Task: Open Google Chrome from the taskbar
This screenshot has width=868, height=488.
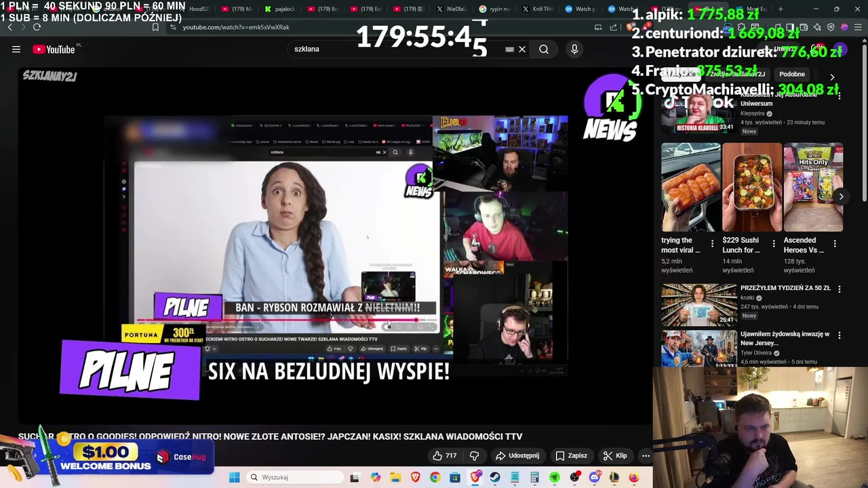Action: pos(435,477)
